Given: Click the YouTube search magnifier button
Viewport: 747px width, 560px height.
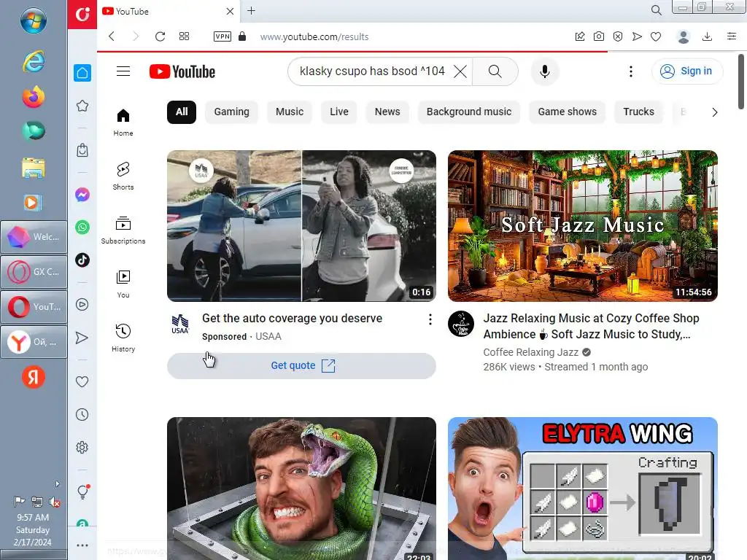Looking at the screenshot, I should click(495, 71).
